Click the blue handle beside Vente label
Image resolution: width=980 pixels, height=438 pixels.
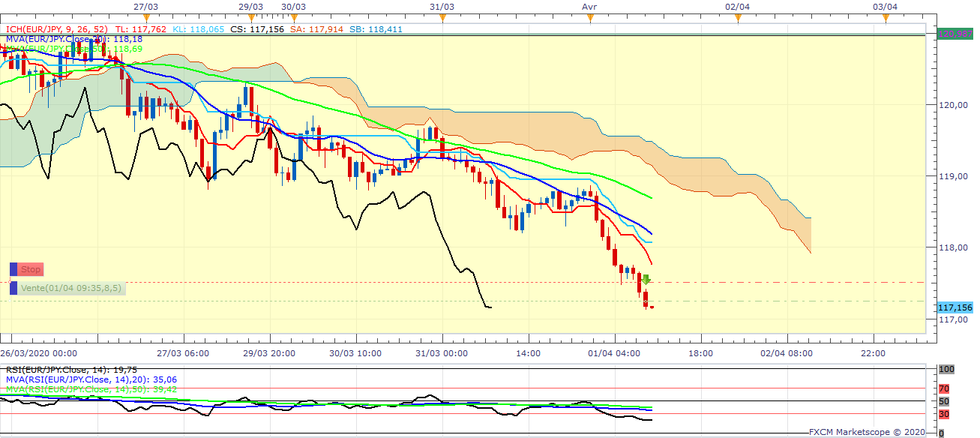pos(13,288)
